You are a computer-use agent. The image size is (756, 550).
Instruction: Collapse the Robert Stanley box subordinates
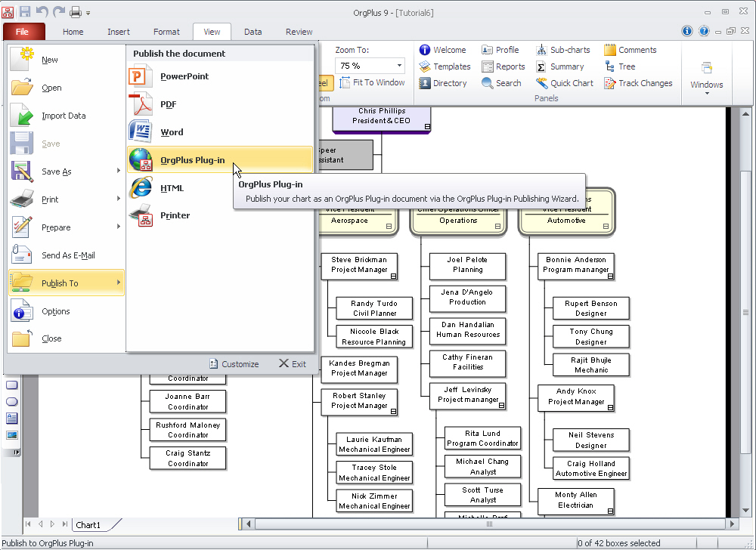[x=393, y=412]
